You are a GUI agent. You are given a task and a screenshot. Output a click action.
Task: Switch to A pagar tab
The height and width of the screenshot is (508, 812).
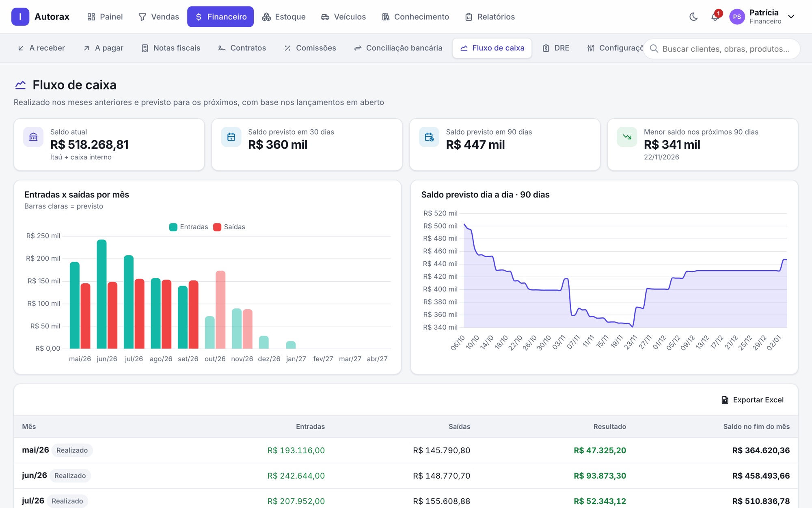[x=103, y=48]
